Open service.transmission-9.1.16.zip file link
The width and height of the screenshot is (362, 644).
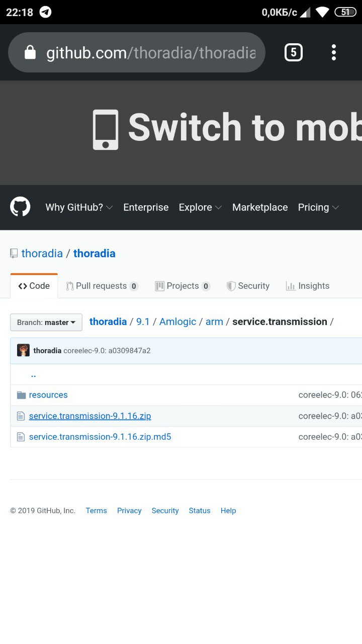(x=90, y=416)
